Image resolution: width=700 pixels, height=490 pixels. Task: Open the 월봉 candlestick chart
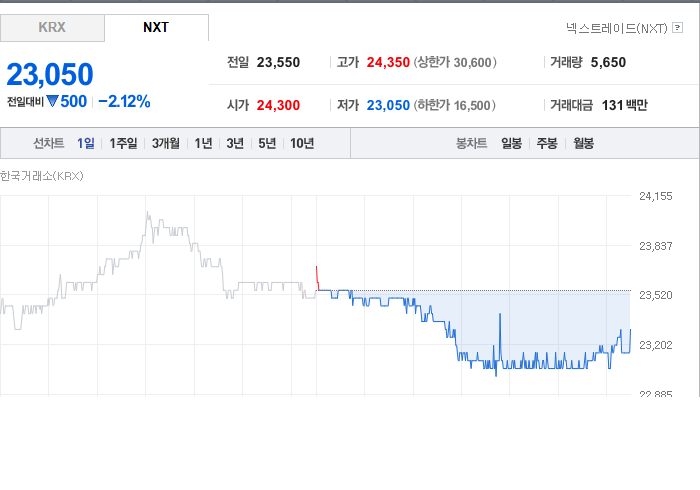tap(583, 143)
